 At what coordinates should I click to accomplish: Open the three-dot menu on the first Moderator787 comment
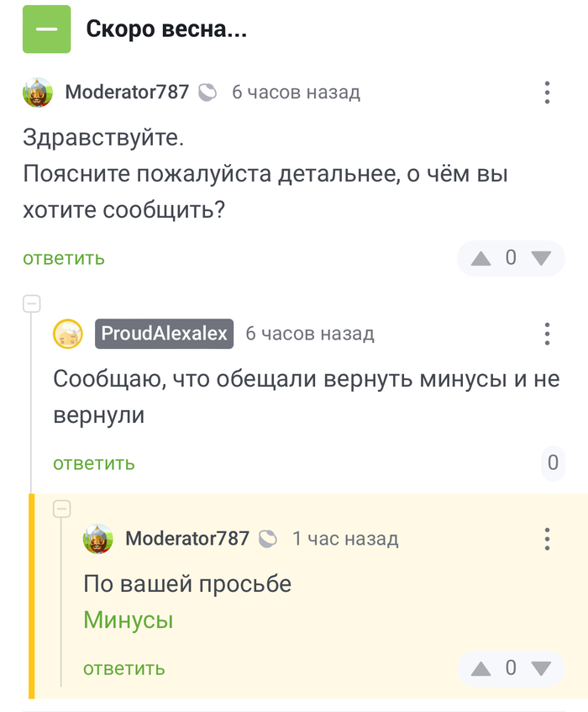point(547,92)
